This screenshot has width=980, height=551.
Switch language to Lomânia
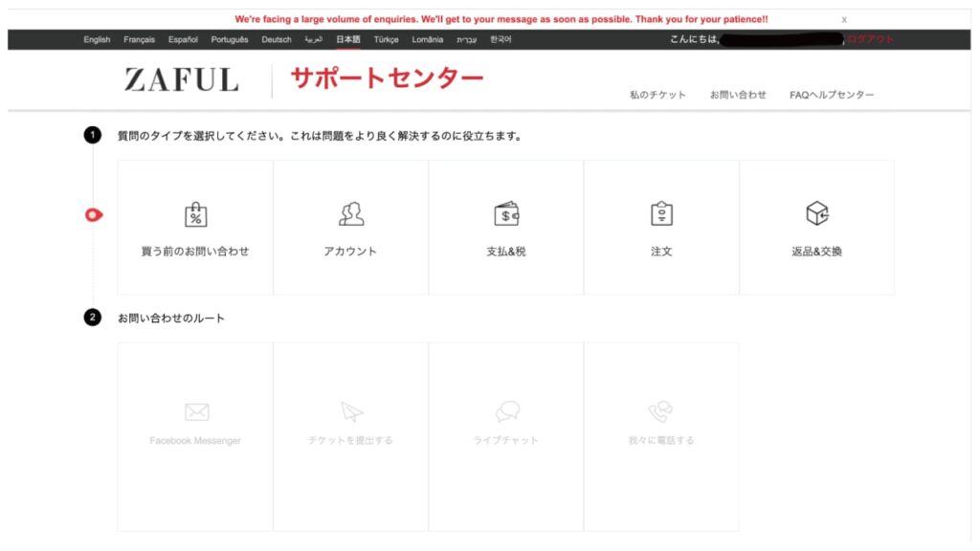click(x=428, y=39)
